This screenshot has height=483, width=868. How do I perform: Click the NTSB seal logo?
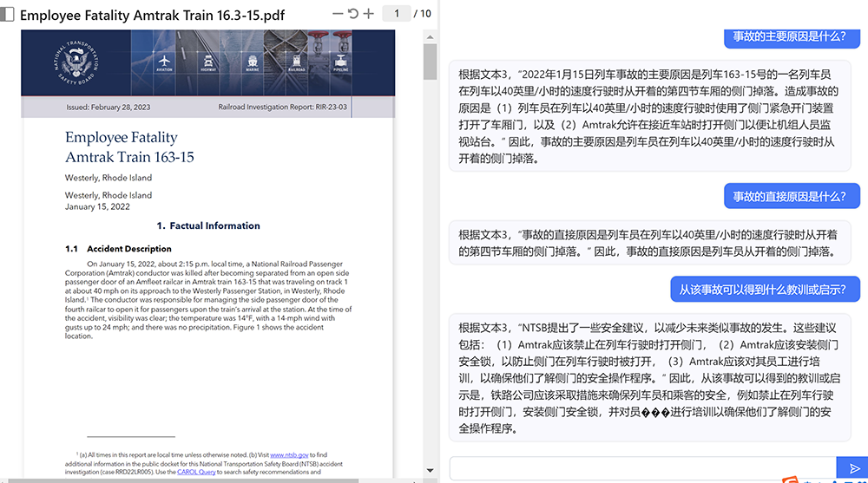click(x=76, y=62)
